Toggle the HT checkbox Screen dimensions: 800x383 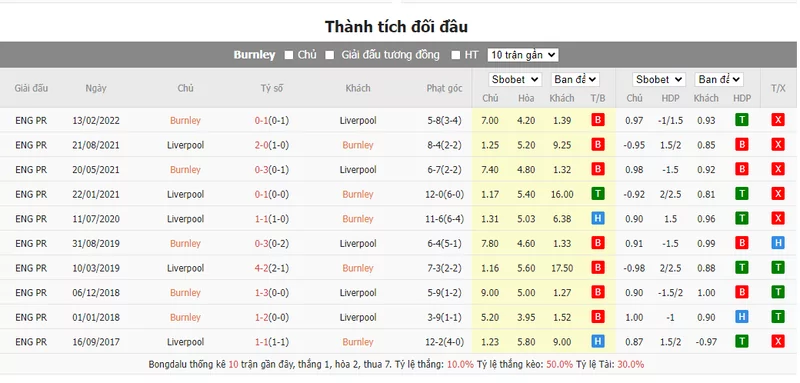456,55
